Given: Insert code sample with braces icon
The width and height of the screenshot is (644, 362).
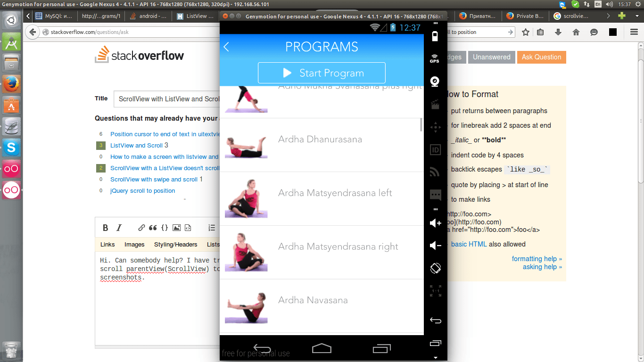Looking at the screenshot, I should [165, 228].
